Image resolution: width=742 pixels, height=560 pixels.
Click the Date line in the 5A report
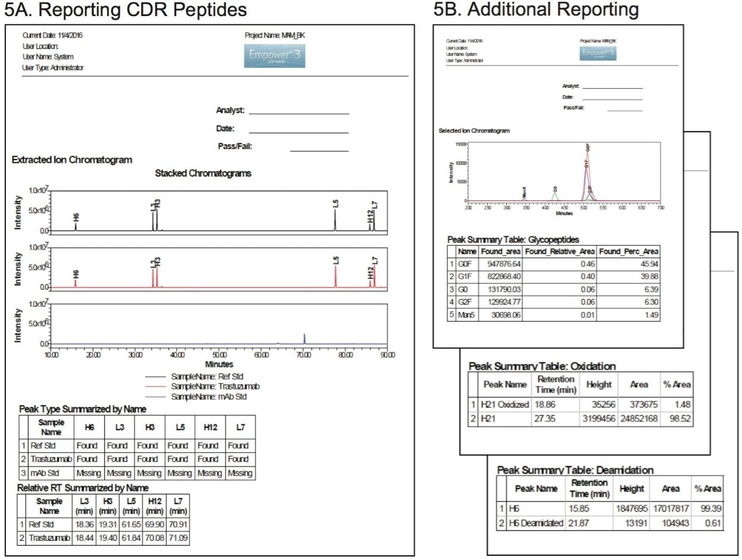(299, 132)
